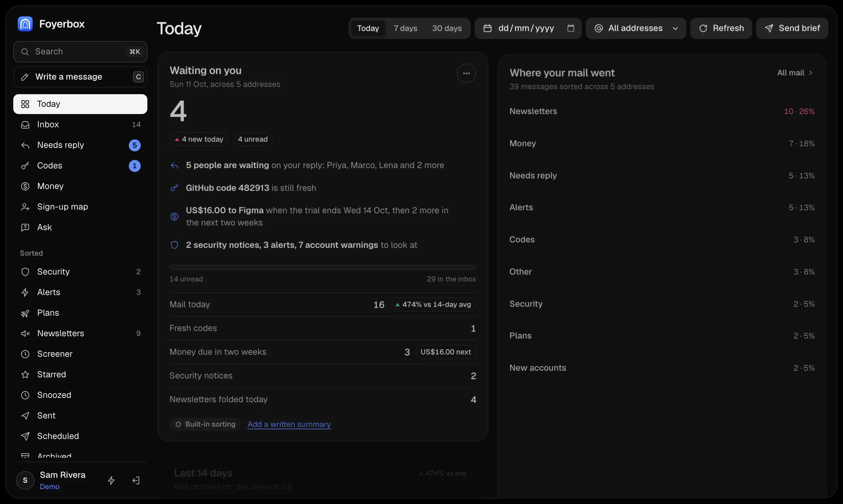Image resolution: width=843 pixels, height=504 pixels.
Task: Click Write a message
Action: 80,77
